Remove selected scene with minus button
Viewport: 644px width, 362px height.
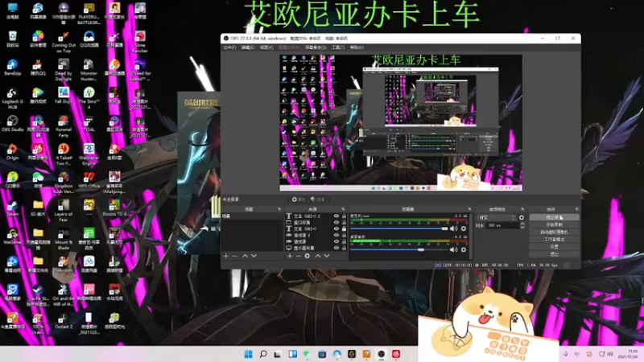point(234,256)
